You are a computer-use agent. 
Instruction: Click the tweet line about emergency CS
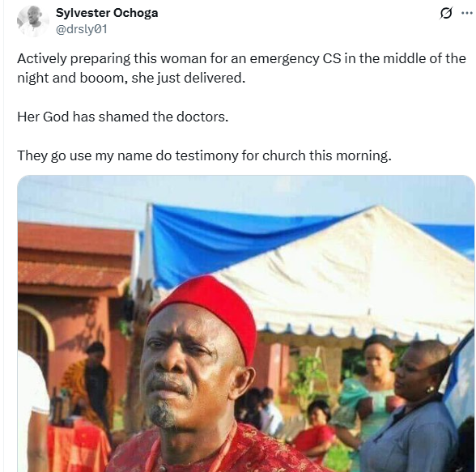[x=241, y=58]
